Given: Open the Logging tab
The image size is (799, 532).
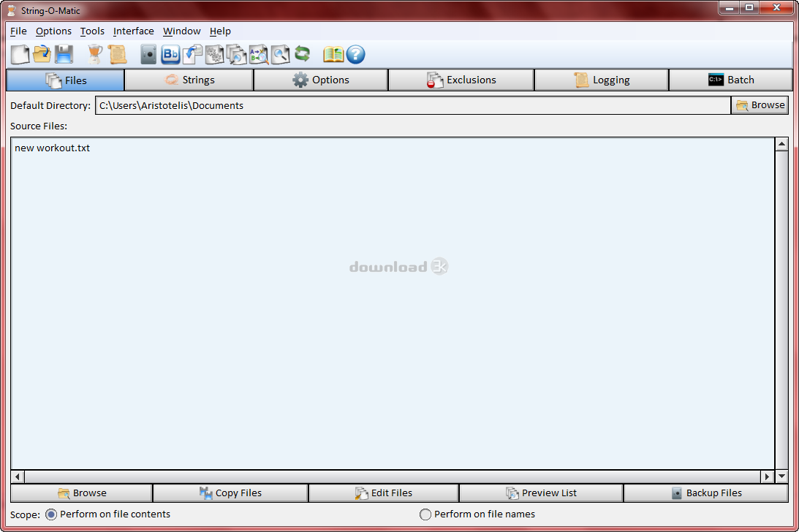Looking at the screenshot, I should click(x=602, y=80).
